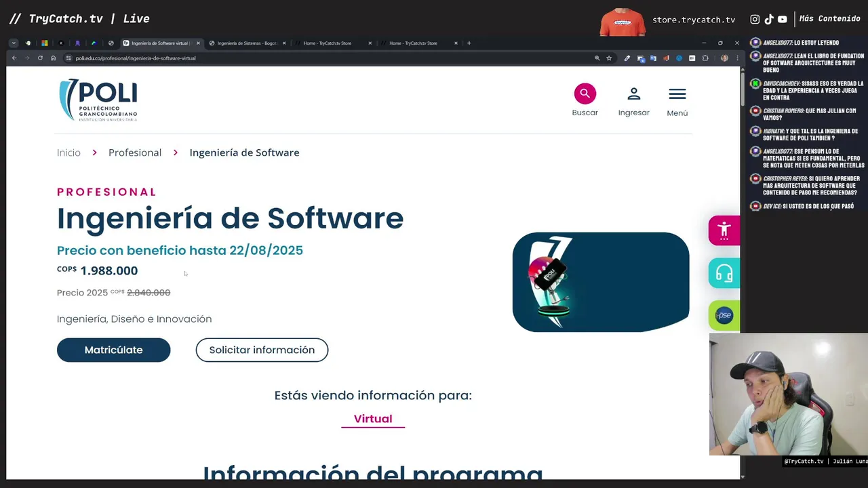Image resolution: width=868 pixels, height=488 pixels.
Task: Click the struck-through 2.840.000 price
Action: click(x=149, y=293)
